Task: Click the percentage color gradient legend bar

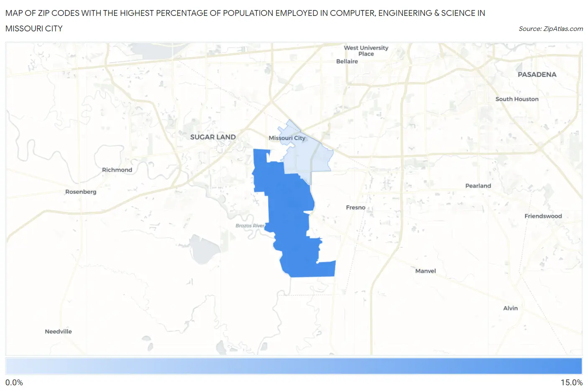Action: click(294, 366)
